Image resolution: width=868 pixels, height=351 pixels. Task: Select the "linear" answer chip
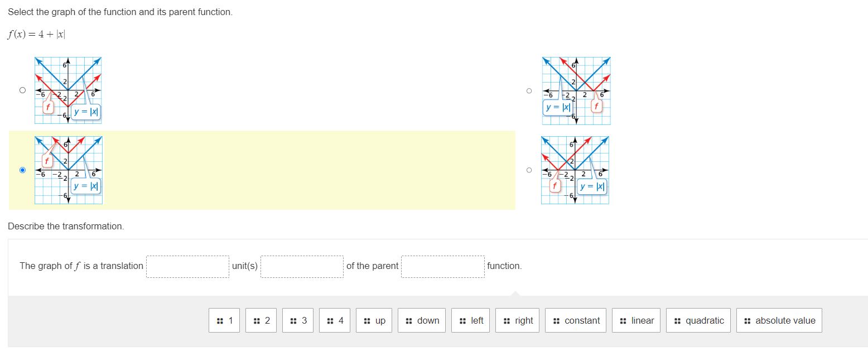pyautogui.click(x=636, y=320)
